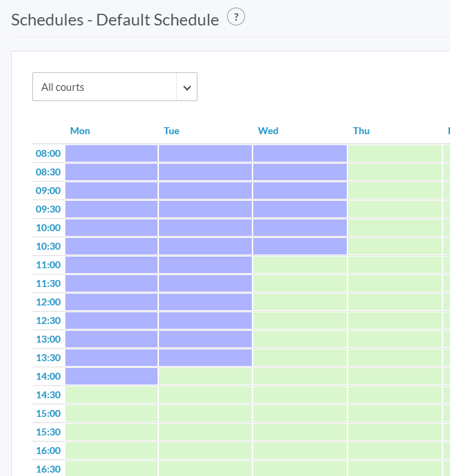Click the Tuesday 14:00 green slot
The image size is (450, 476).
coord(205,376)
